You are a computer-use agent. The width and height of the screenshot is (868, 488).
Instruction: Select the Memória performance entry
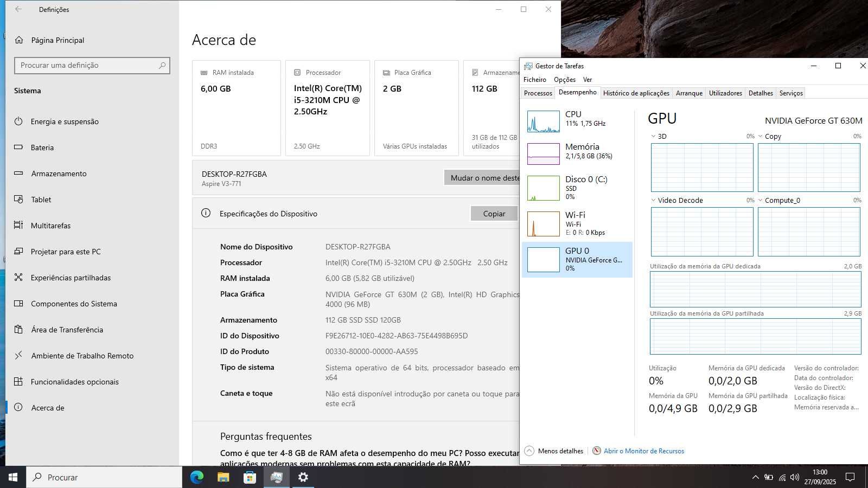point(577,153)
